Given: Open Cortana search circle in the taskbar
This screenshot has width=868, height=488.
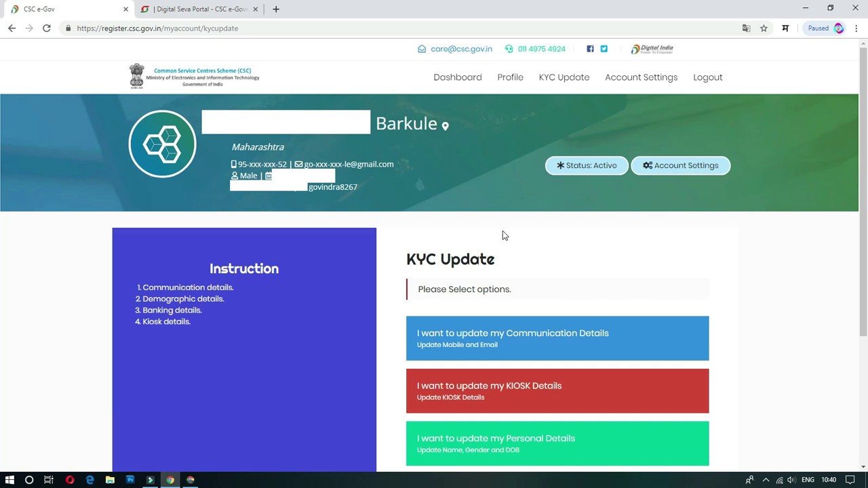Looking at the screenshot, I should click(29, 480).
